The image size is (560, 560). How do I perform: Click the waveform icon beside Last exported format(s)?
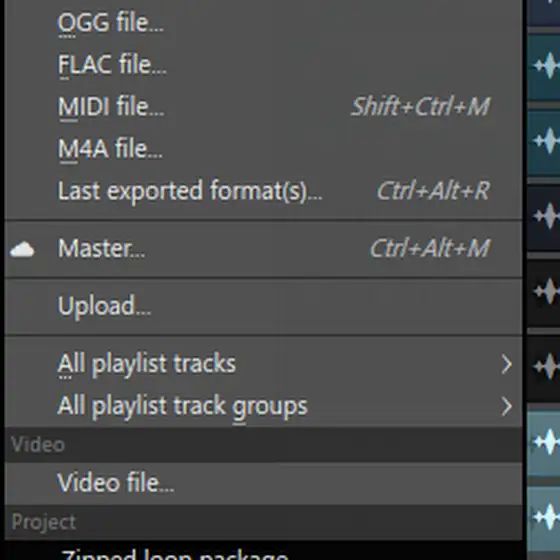(x=547, y=216)
